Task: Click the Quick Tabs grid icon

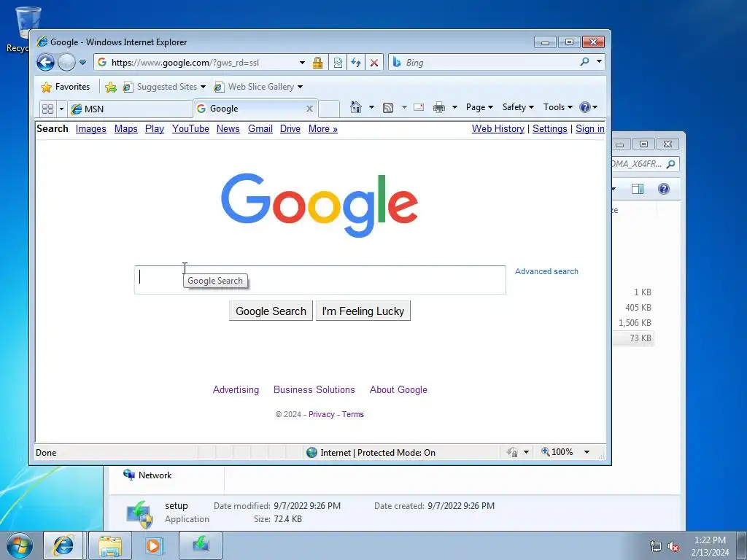Action: click(x=47, y=109)
